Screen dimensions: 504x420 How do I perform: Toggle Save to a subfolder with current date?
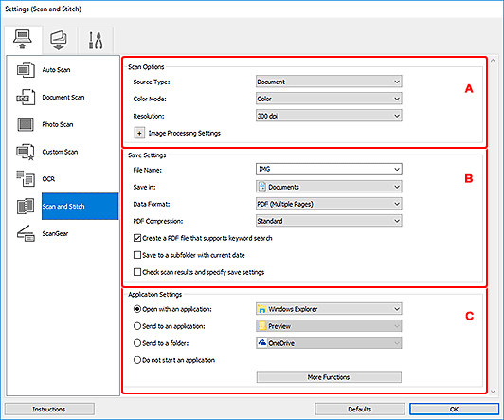pos(137,255)
